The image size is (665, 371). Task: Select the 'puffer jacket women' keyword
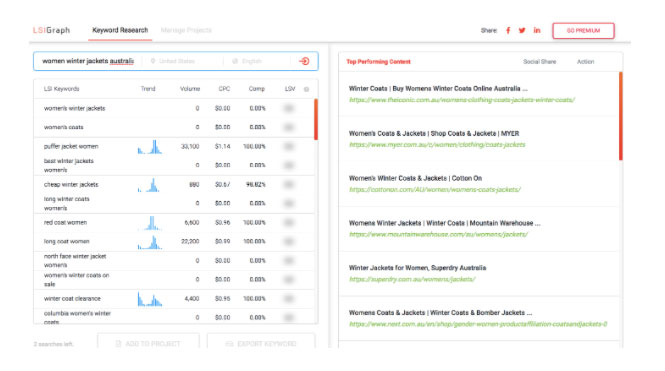[x=71, y=146]
